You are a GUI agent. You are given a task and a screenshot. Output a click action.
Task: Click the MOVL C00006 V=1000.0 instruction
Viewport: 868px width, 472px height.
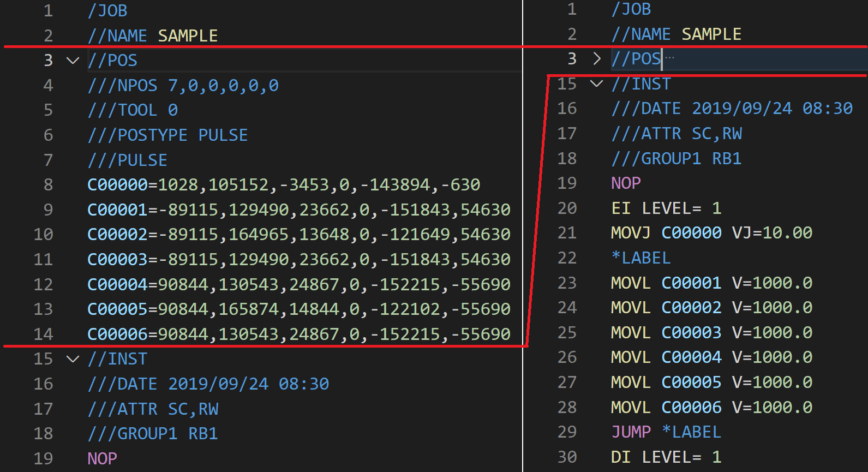click(712, 408)
